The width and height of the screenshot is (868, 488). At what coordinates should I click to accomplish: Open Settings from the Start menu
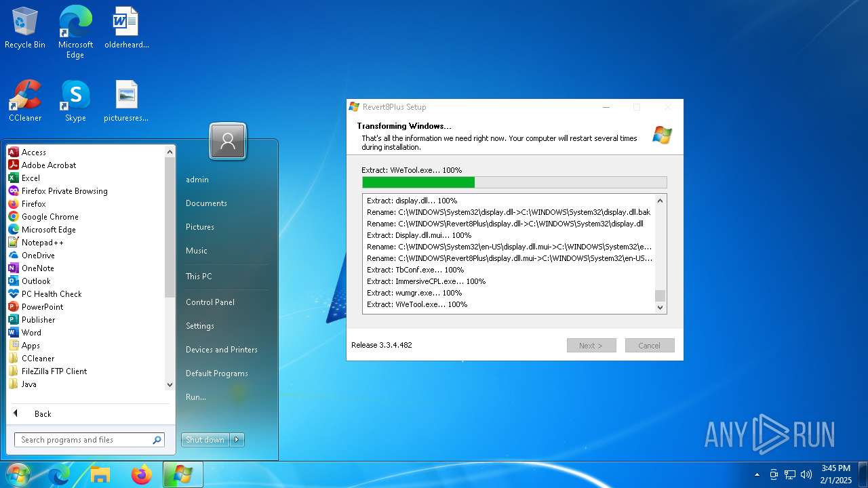click(x=200, y=326)
